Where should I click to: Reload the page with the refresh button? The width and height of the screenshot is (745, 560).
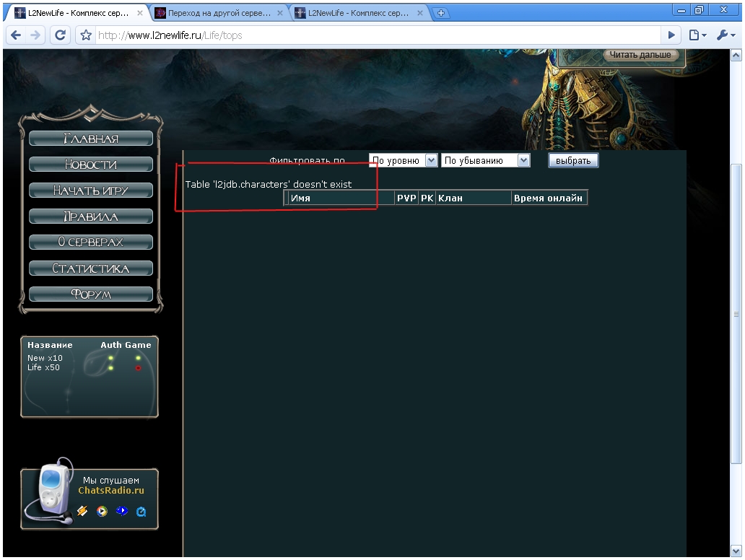(61, 35)
